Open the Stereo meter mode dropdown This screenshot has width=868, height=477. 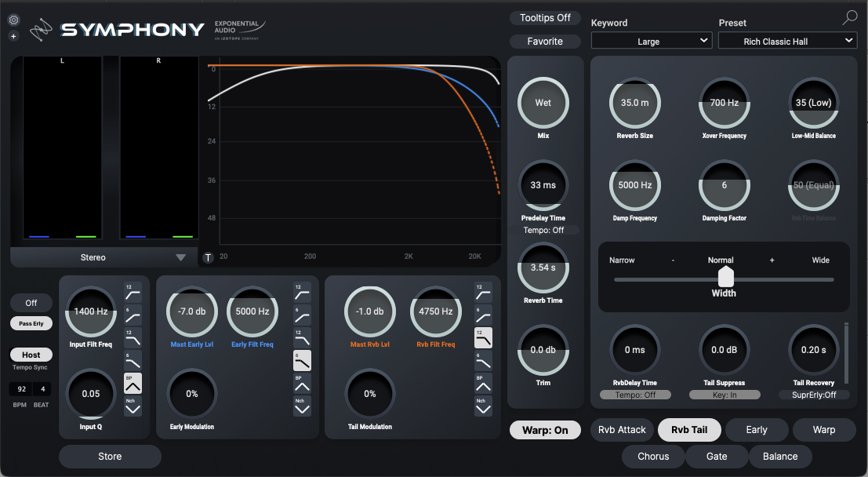(104, 257)
